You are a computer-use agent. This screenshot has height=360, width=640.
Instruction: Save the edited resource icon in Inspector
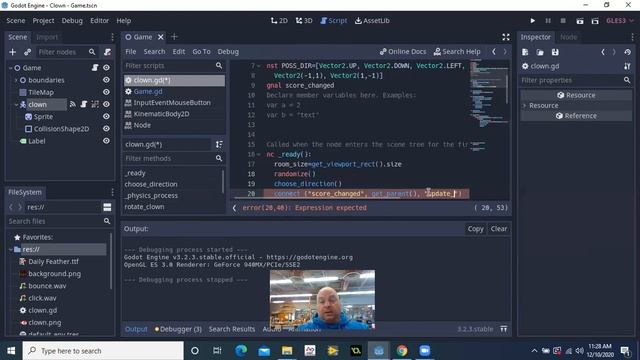555,52
